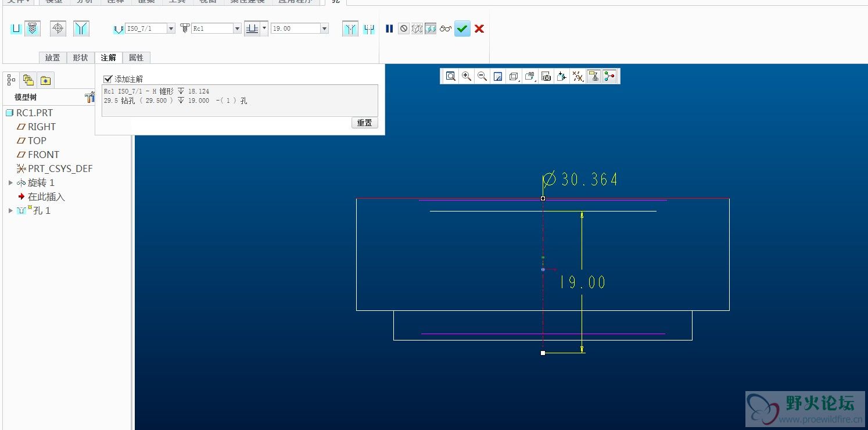Screen dimensions: 868x430
Task: Open the depth type dropdown arrow
Action: pyautogui.click(x=264, y=28)
